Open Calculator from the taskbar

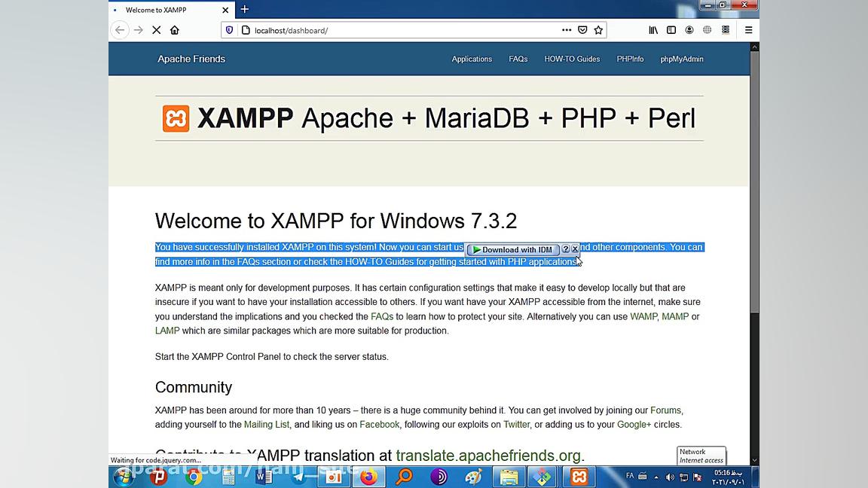(x=228, y=477)
